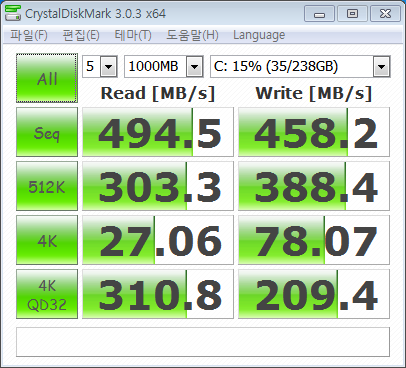
Task: Click the 4K QD32 read result 310.8
Action: (158, 294)
